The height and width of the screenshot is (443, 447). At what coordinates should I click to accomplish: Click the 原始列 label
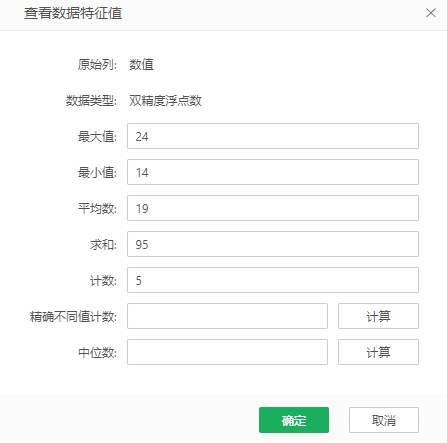(x=97, y=64)
